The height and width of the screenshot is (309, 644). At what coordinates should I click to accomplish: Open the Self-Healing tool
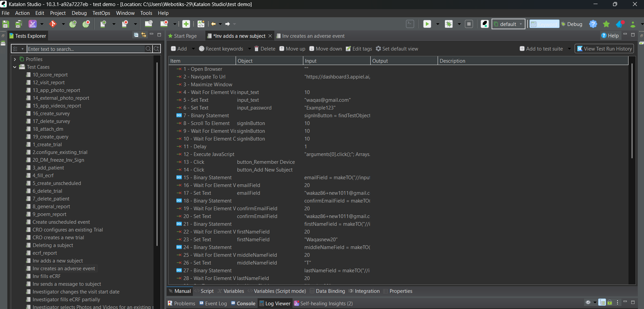click(x=32, y=24)
